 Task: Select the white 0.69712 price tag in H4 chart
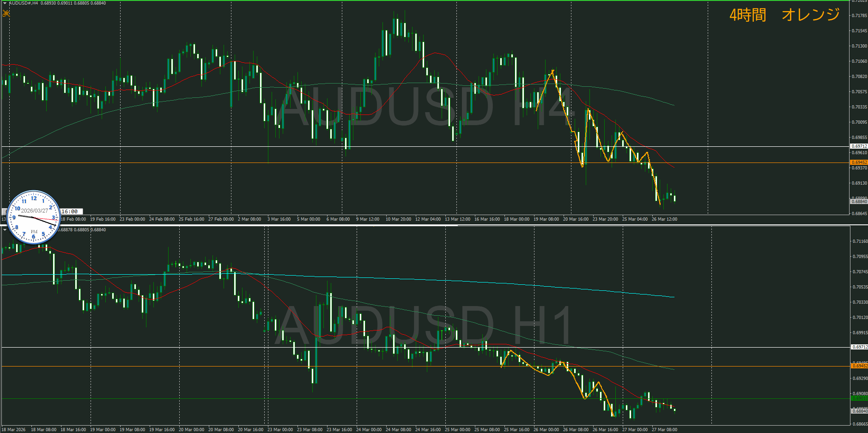[x=859, y=146]
